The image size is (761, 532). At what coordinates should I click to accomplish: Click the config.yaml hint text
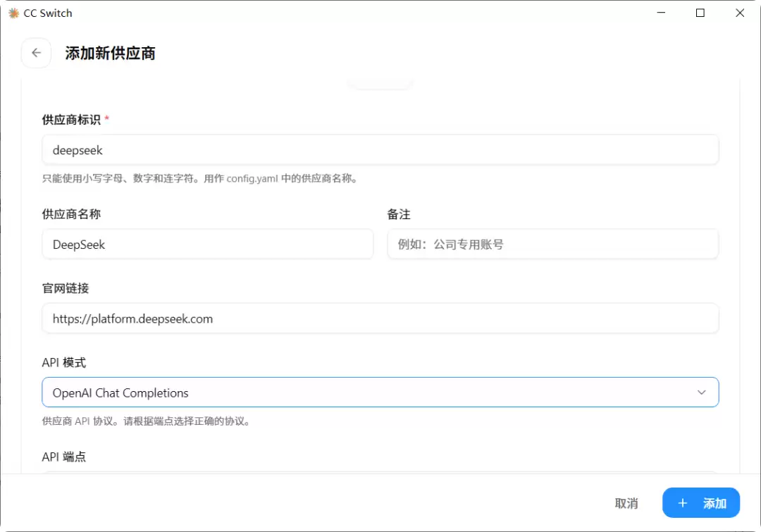pos(201,179)
